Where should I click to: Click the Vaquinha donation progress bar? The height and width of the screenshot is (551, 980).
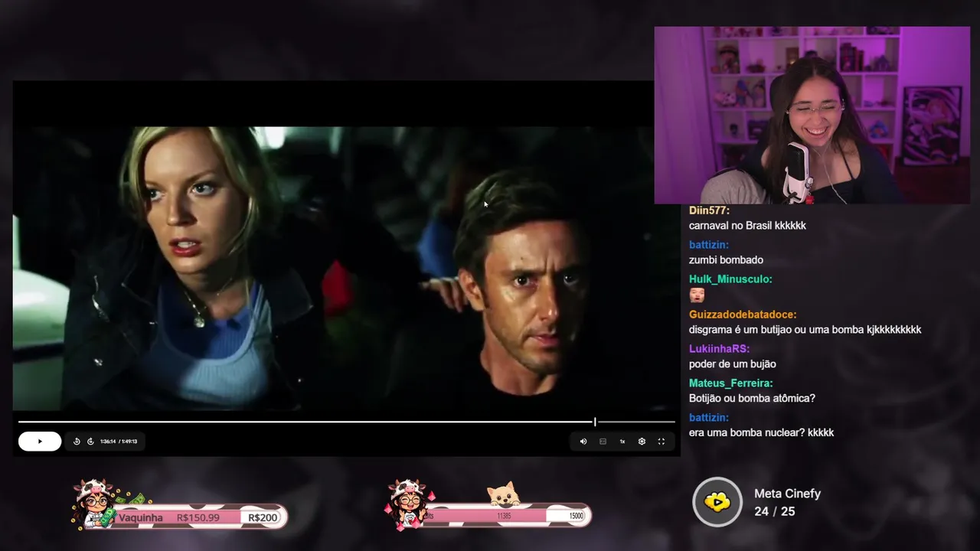(x=201, y=517)
